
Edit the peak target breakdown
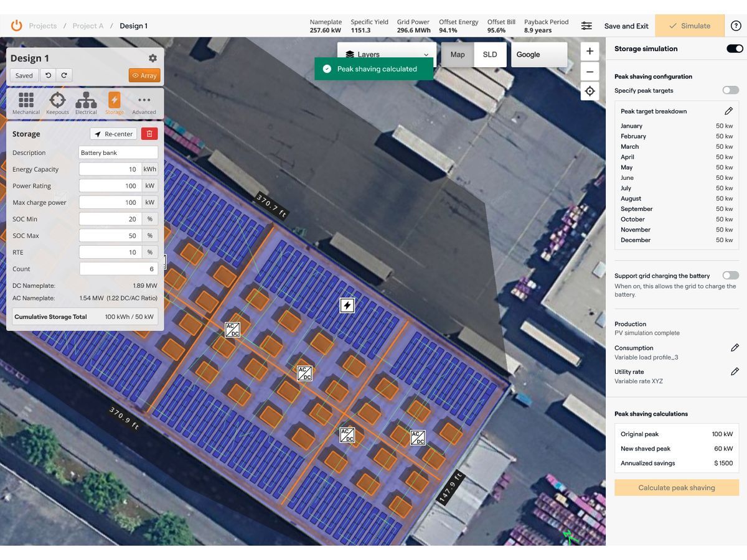coord(728,111)
